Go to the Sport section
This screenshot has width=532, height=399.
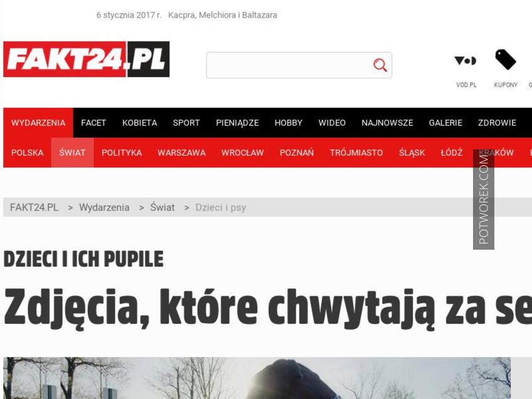point(186,123)
